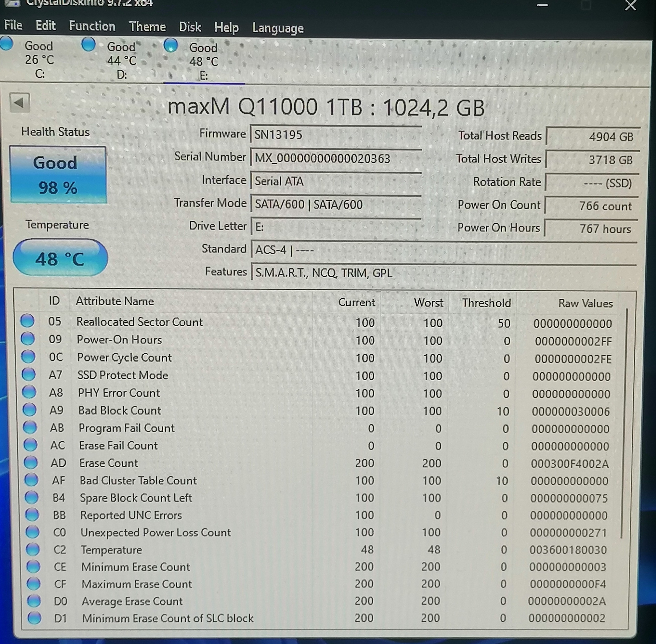
Task: Click the Firmware field SN13195
Action: tap(336, 135)
